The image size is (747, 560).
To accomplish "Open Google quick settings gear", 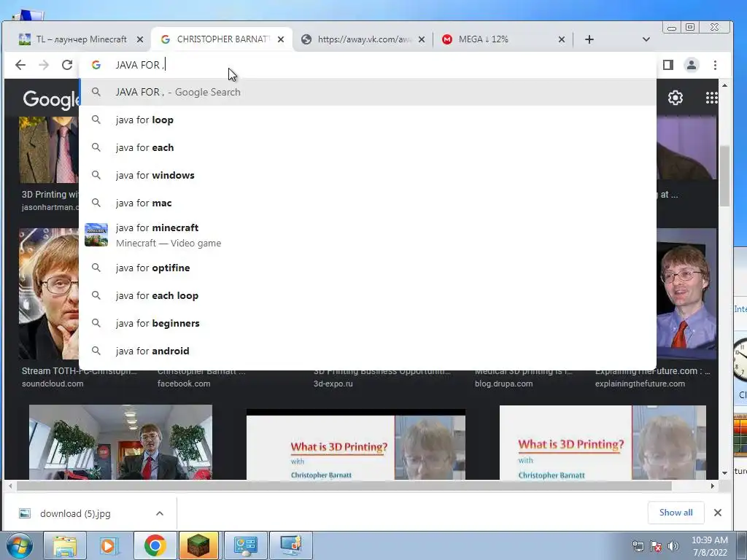I will (675, 98).
